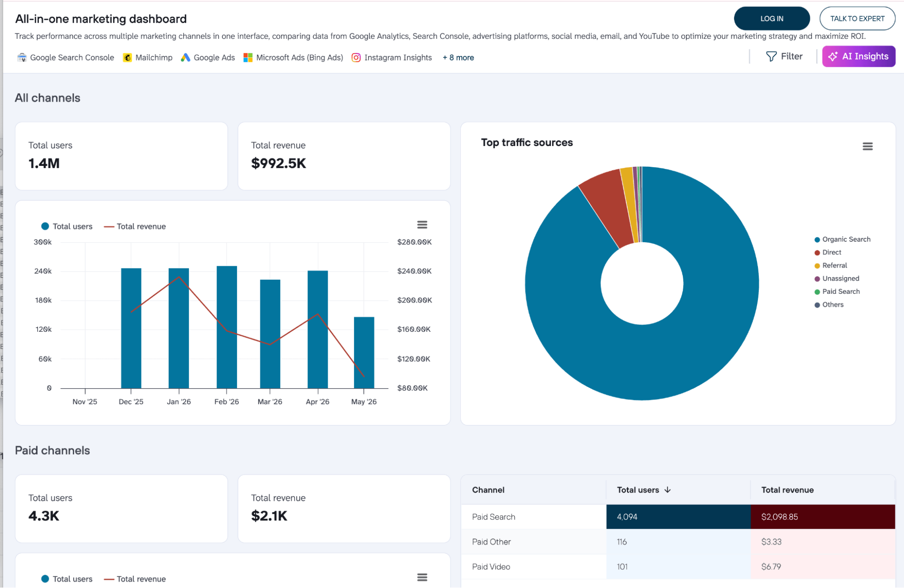904x588 pixels.
Task: Click the Google Ads logo icon
Action: coord(185,57)
